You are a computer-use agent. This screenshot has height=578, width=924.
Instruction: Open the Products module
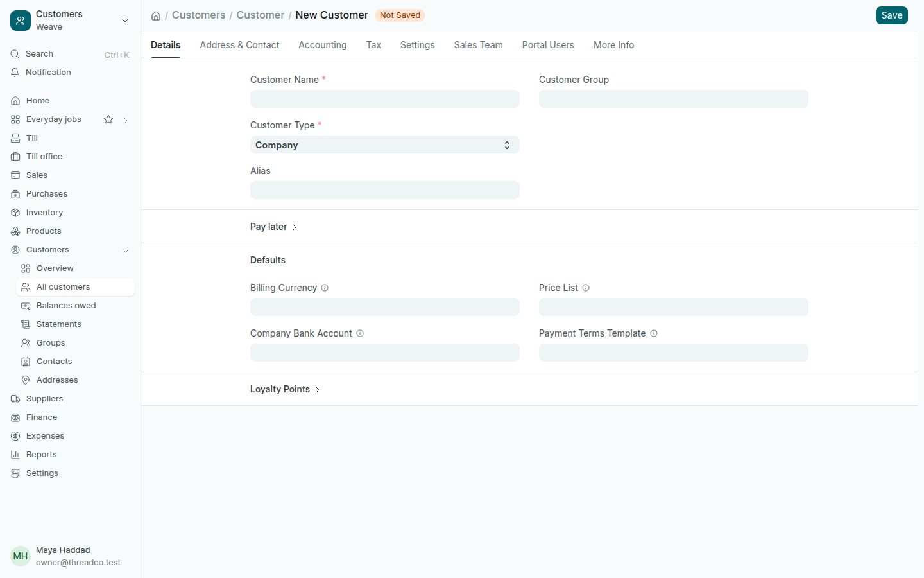pos(70,231)
